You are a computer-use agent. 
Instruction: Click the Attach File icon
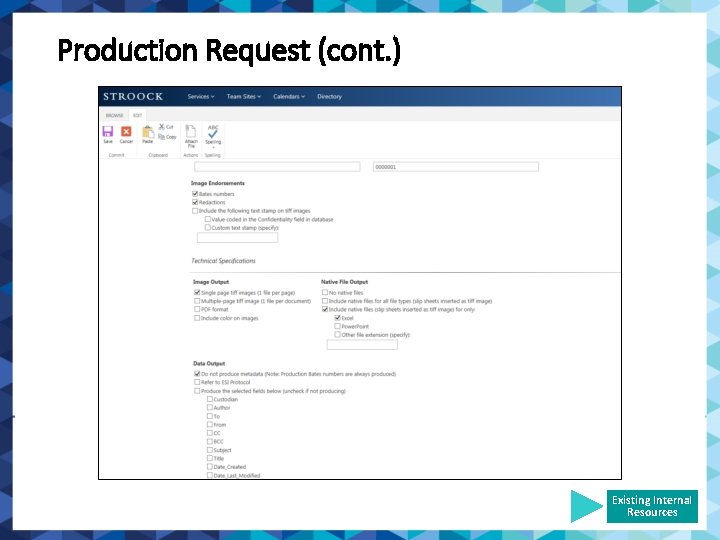pos(191,131)
